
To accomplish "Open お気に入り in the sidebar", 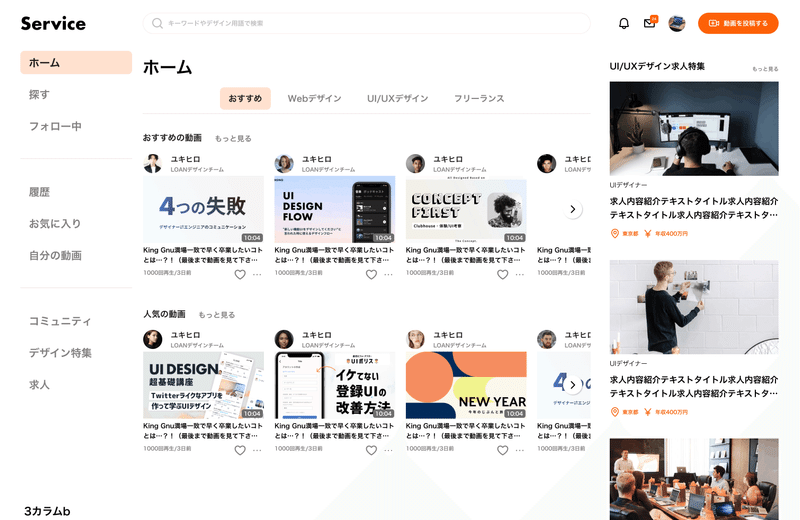I will click(55, 224).
